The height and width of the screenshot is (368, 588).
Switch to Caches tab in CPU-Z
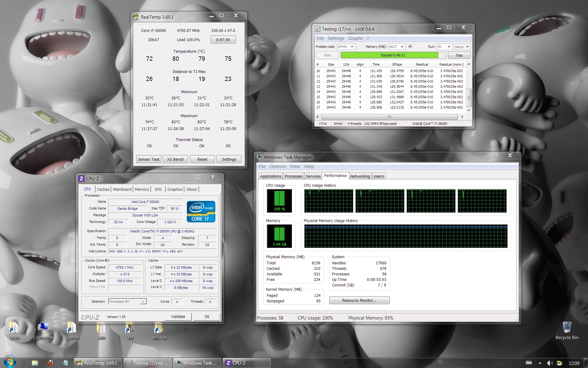click(103, 189)
